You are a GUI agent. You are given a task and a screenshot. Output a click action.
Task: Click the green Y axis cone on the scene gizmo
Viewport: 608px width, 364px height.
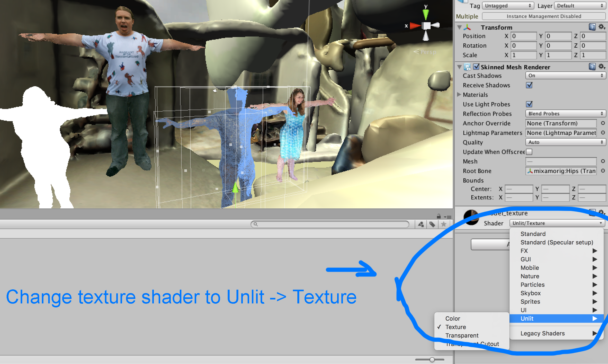coord(426,14)
